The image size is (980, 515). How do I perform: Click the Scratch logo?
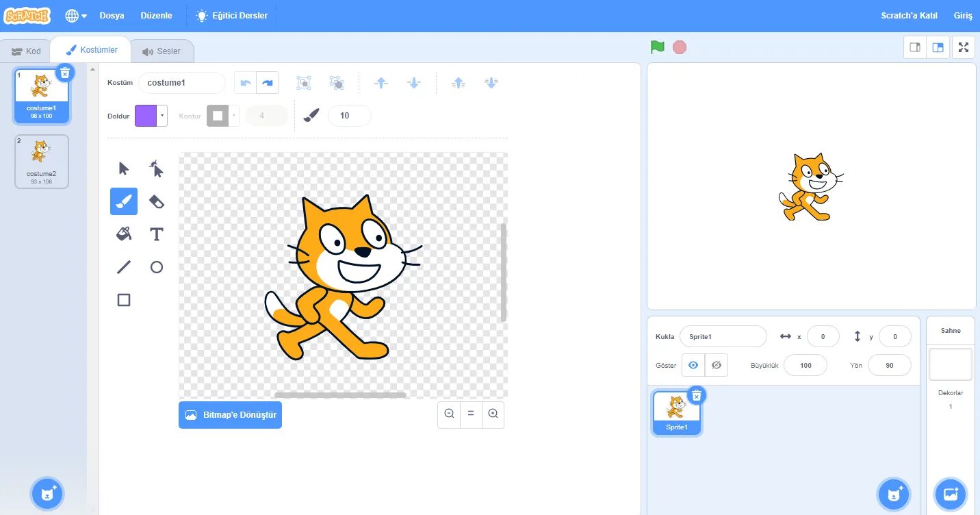(x=27, y=15)
